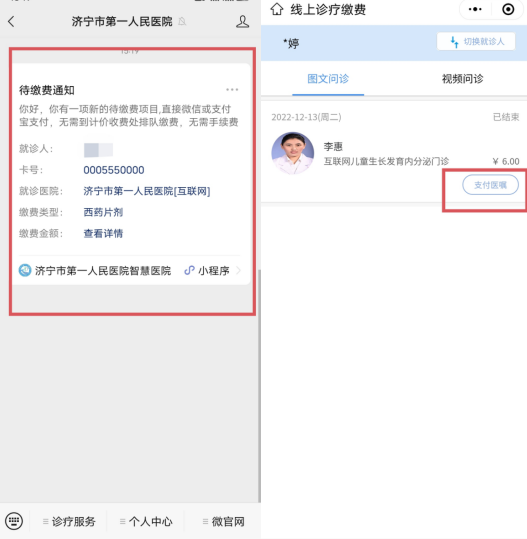527x539 pixels.
Task: Tap the home icon in mini program header
Action: 277,9
